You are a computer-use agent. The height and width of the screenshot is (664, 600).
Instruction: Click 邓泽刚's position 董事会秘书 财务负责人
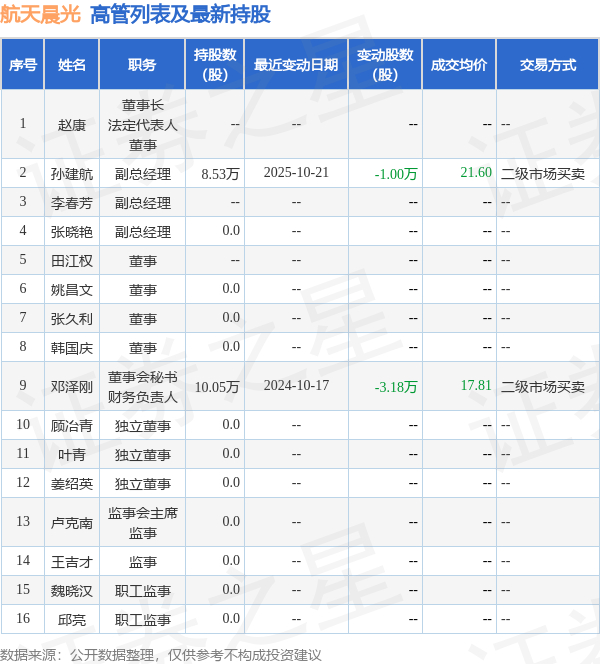[x=142, y=387]
